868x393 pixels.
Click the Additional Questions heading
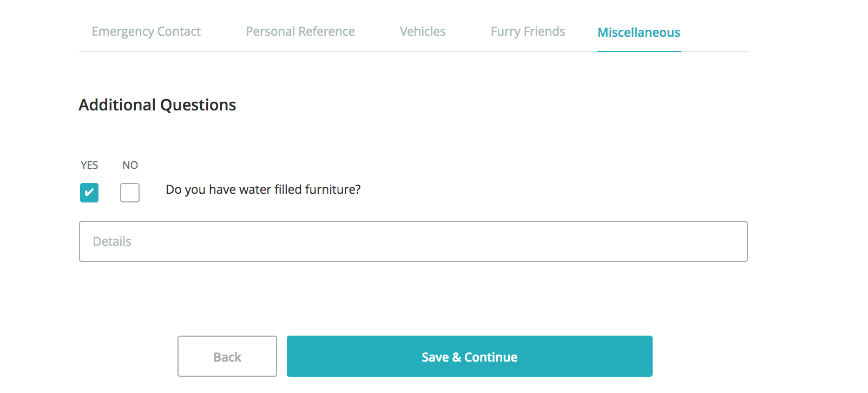click(157, 105)
